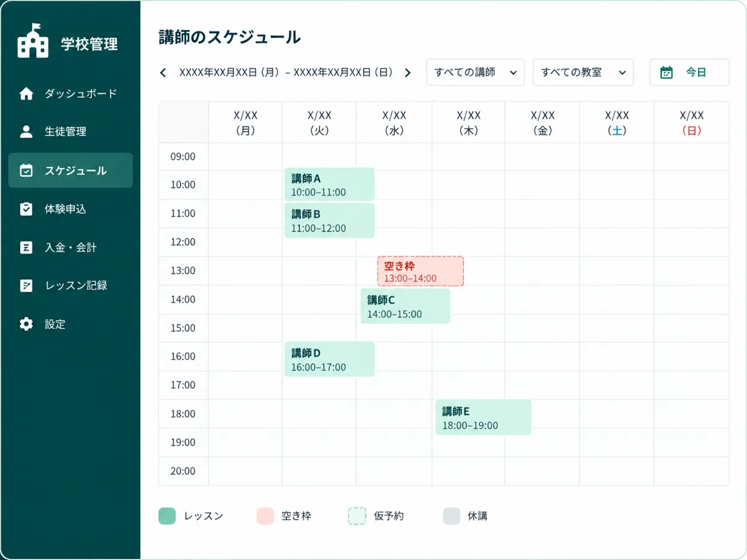Click the 入金・会計 ledger icon

26,248
